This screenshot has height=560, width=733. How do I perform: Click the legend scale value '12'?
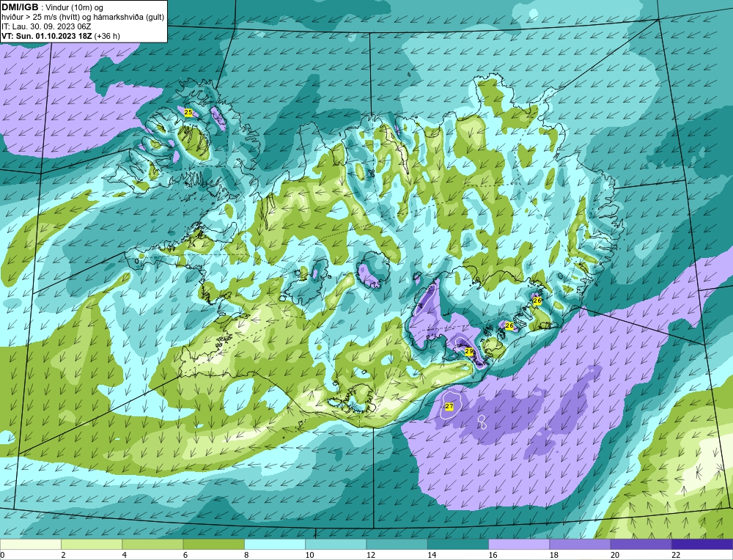370,555
